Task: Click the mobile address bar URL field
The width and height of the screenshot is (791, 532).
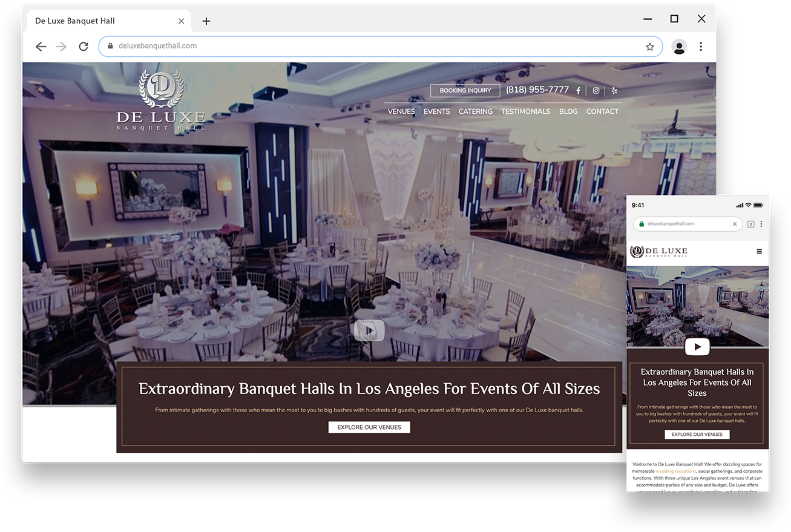Action: [688, 224]
